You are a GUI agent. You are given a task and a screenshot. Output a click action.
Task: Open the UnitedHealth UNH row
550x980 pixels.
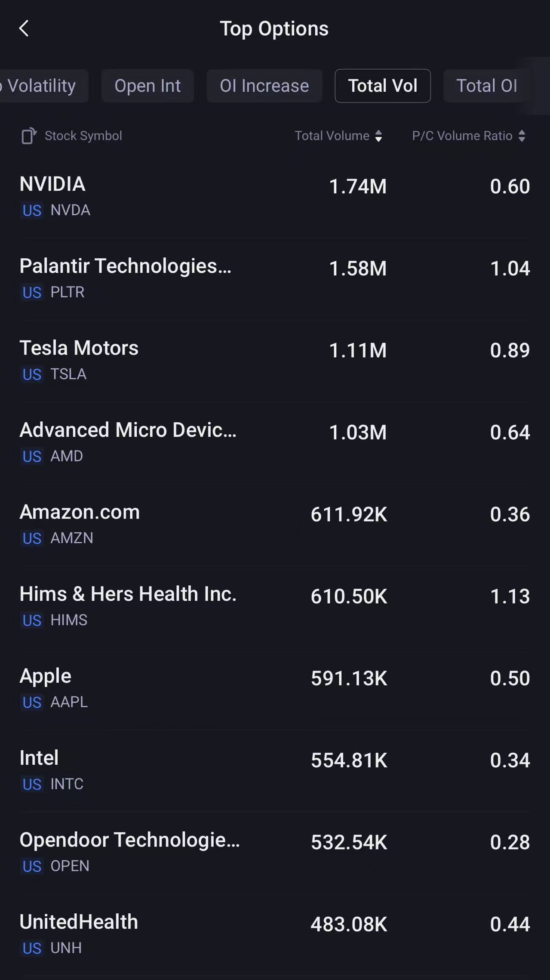(274, 934)
